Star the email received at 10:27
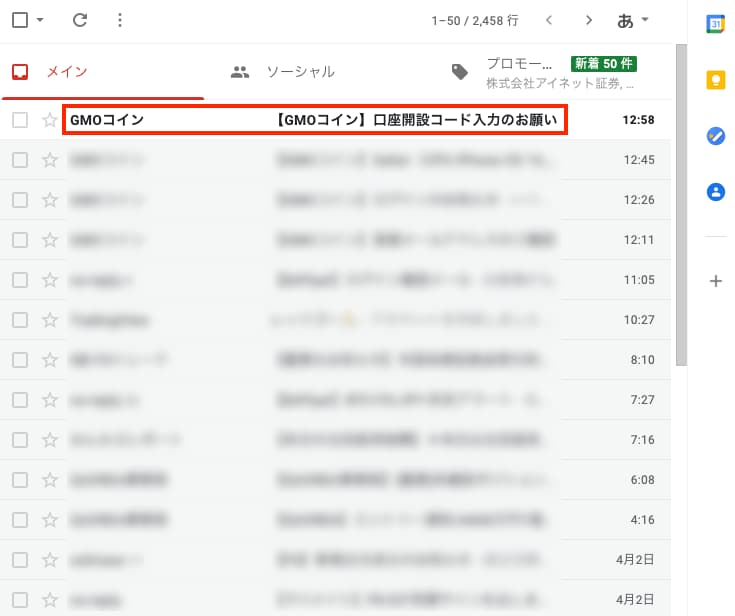Viewport: 735px width, 616px height. (x=50, y=320)
